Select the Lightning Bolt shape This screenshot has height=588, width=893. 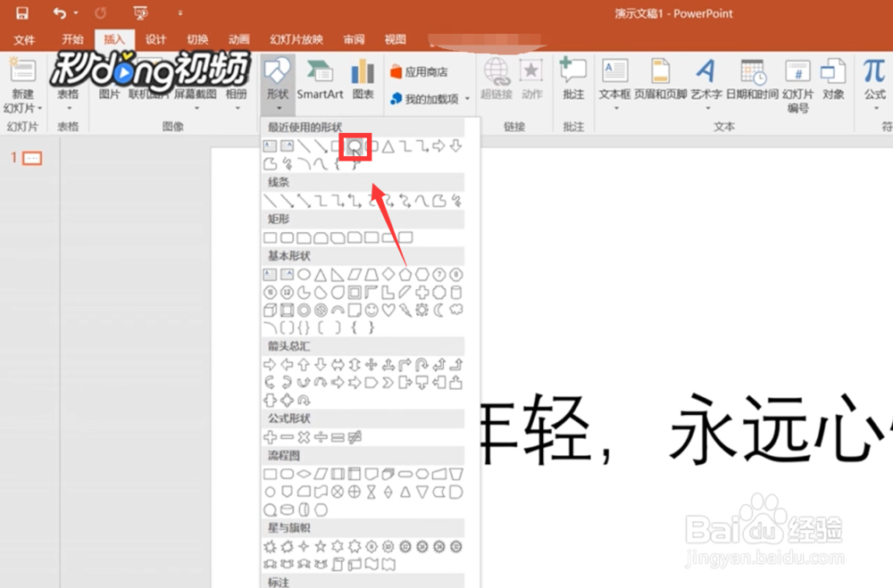[405, 311]
